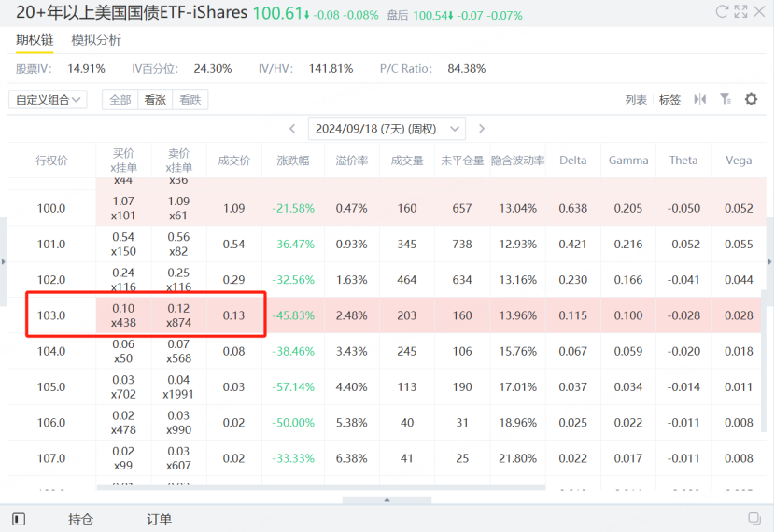Screen dimensions: 775x532
Task: Sort by the 隐含波动率 column header
Action: (518, 161)
